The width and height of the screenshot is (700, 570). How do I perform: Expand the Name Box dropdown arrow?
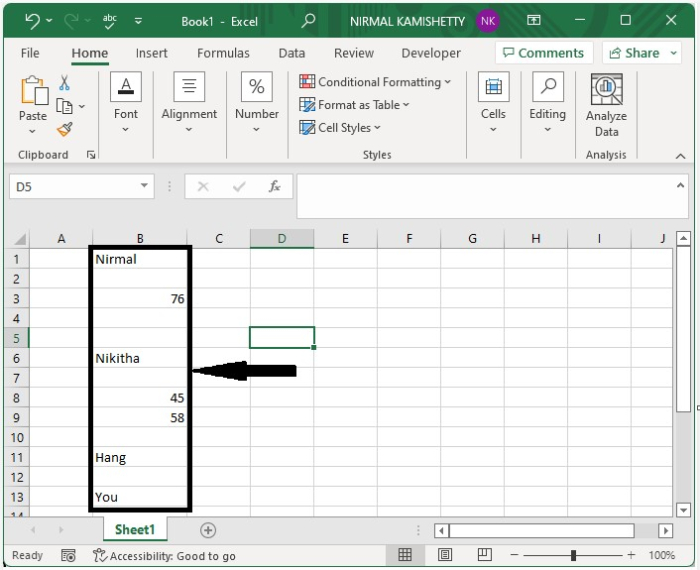[144, 186]
